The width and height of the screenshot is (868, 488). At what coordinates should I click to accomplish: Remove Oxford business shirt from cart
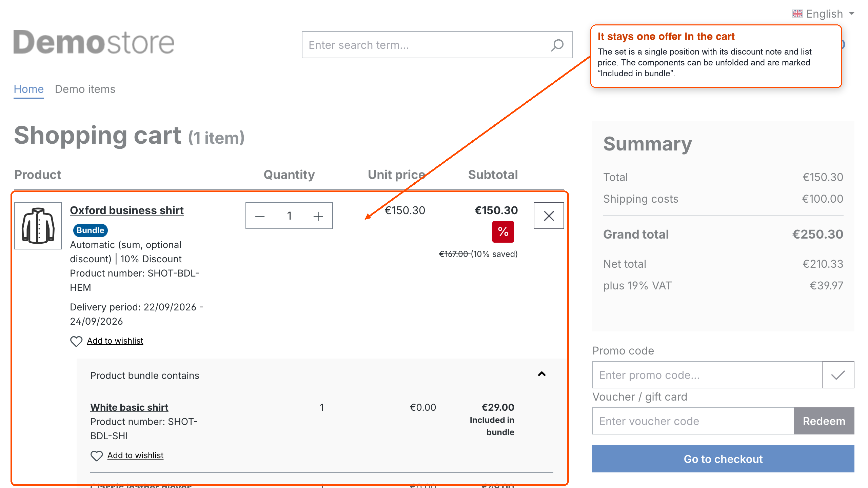(x=549, y=216)
